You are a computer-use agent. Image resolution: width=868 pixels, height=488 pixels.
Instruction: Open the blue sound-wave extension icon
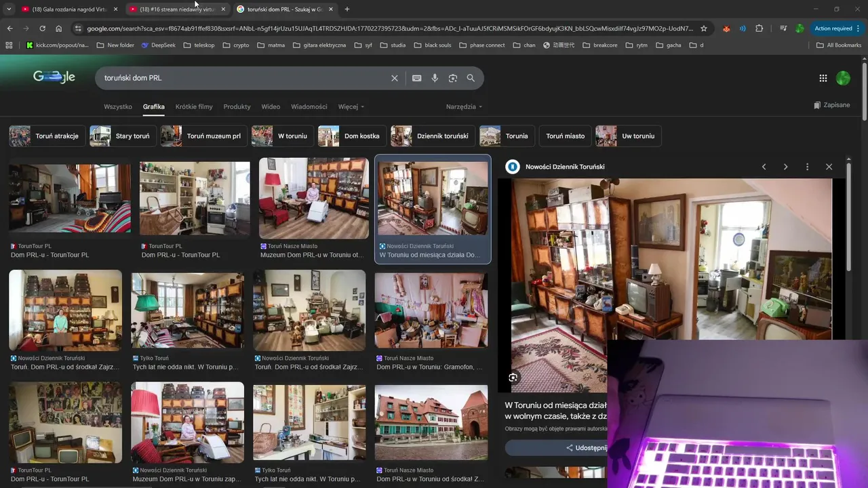coord(743,28)
